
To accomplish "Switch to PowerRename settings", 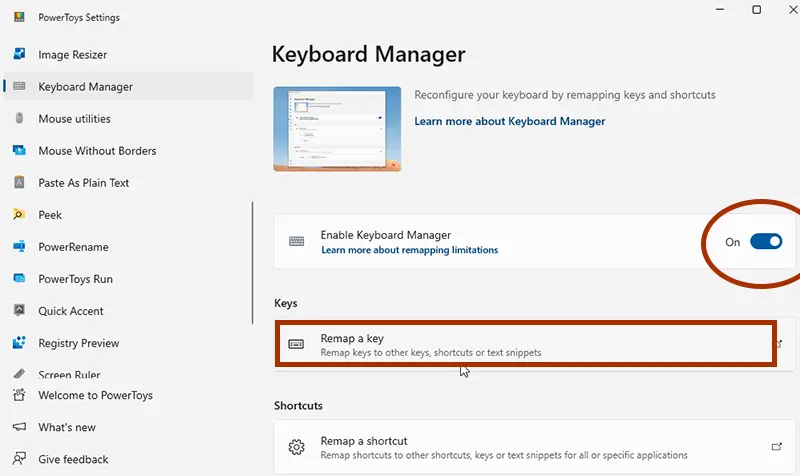I will coord(128,247).
